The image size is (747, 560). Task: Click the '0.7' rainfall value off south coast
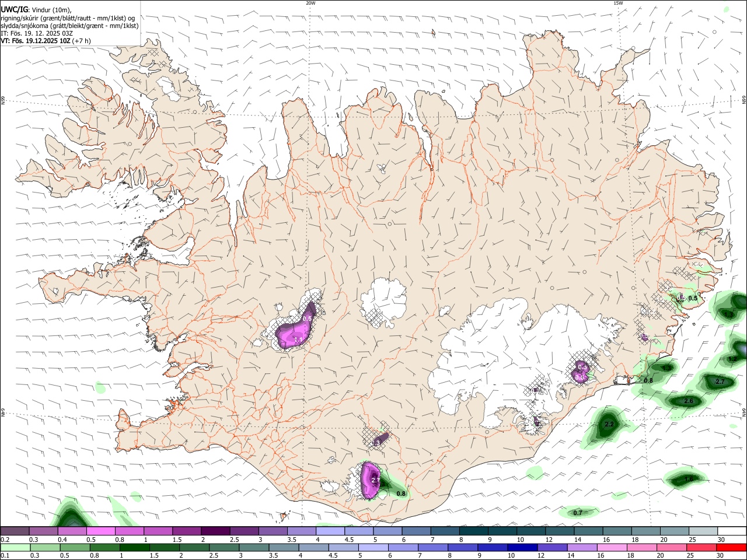(x=578, y=513)
